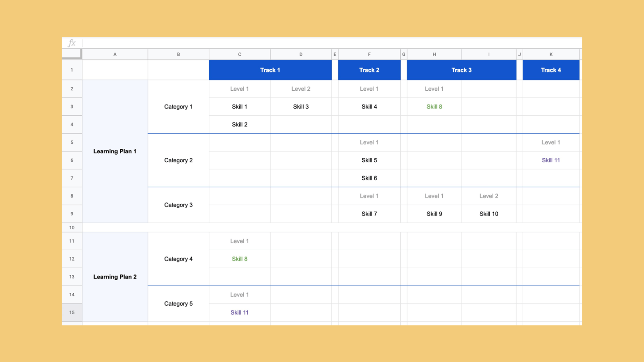Image resolution: width=644 pixels, height=362 pixels.
Task: Select row 13 header
Action: (72, 277)
